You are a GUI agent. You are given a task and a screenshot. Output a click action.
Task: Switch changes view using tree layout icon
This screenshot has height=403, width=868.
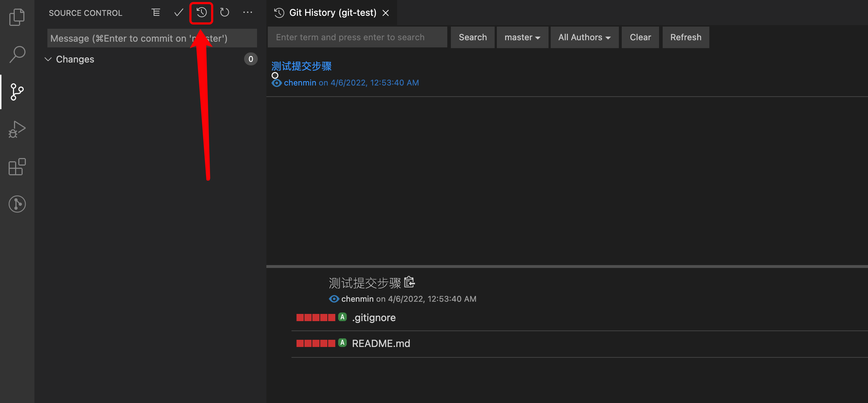pyautogui.click(x=155, y=12)
